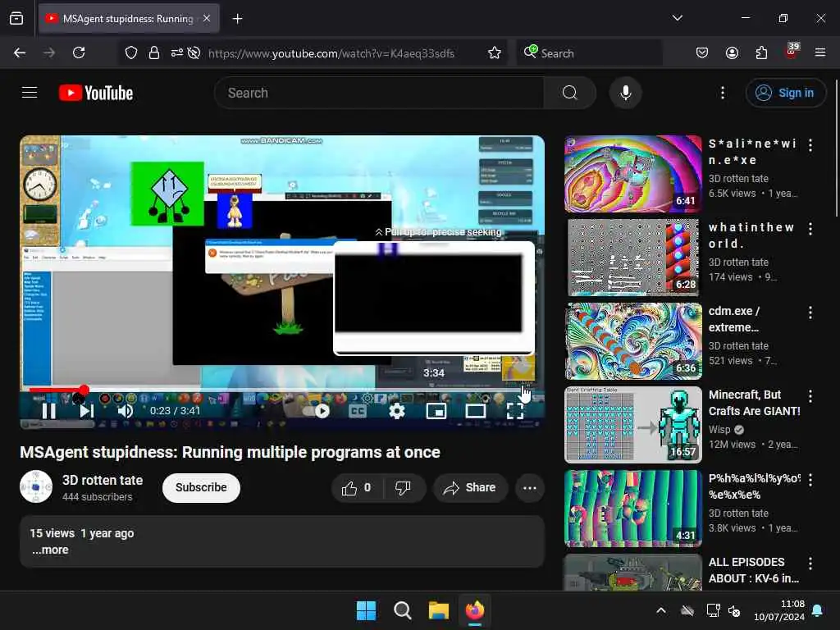Screen dimensions: 840x630
Task: Open taskbar clock showing 11:08
Action: coord(779,610)
